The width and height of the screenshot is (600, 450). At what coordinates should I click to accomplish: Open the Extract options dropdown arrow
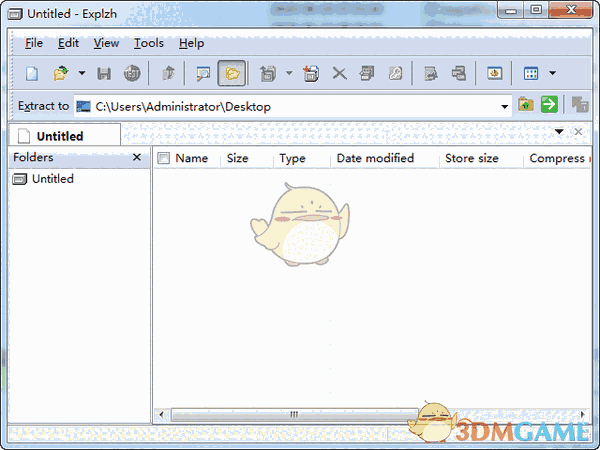tap(289, 73)
